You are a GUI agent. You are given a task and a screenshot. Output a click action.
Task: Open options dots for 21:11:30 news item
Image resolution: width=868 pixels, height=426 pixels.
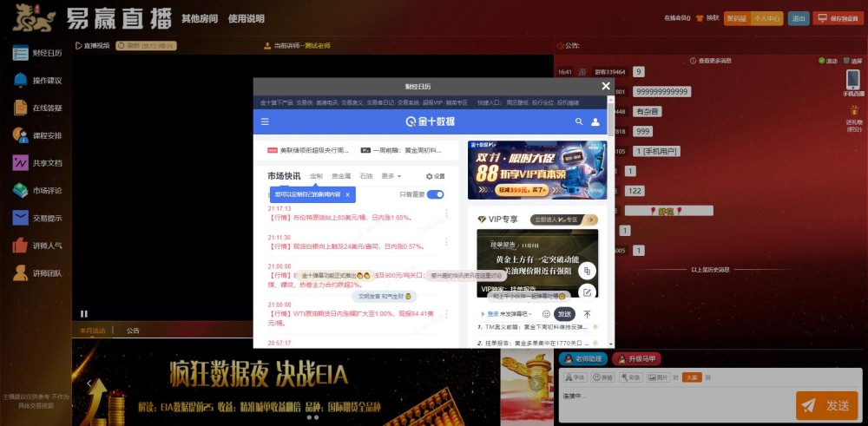click(x=446, y=242)
